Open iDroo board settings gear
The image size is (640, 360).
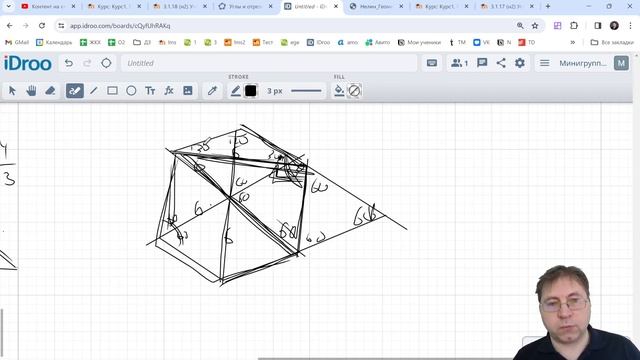(520, 63)
